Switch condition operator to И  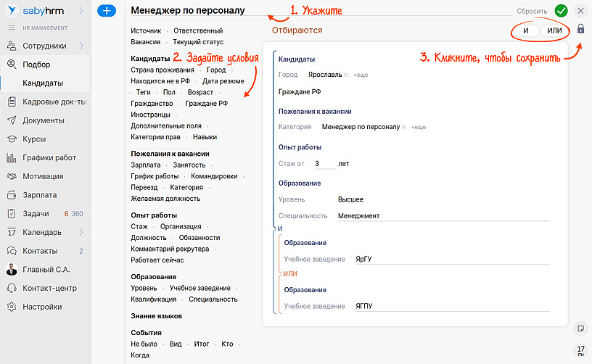(525, 30)
